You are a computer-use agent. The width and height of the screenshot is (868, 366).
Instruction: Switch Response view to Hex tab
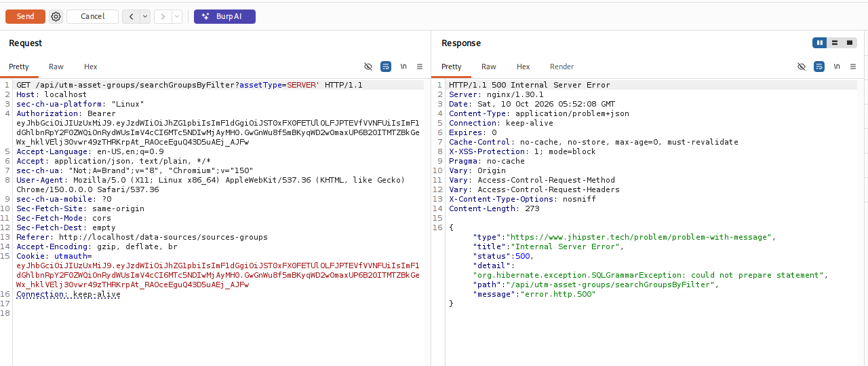(x=524, y=67)
